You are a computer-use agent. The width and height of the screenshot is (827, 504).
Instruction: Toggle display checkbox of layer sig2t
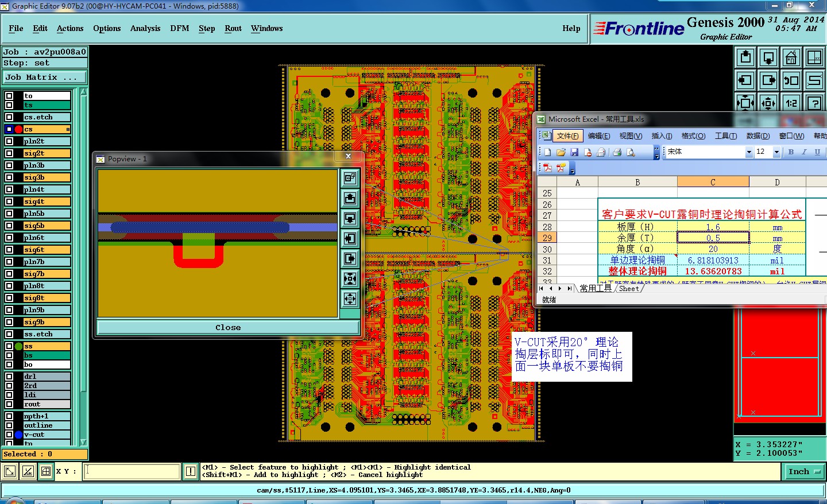click(9, 153)
